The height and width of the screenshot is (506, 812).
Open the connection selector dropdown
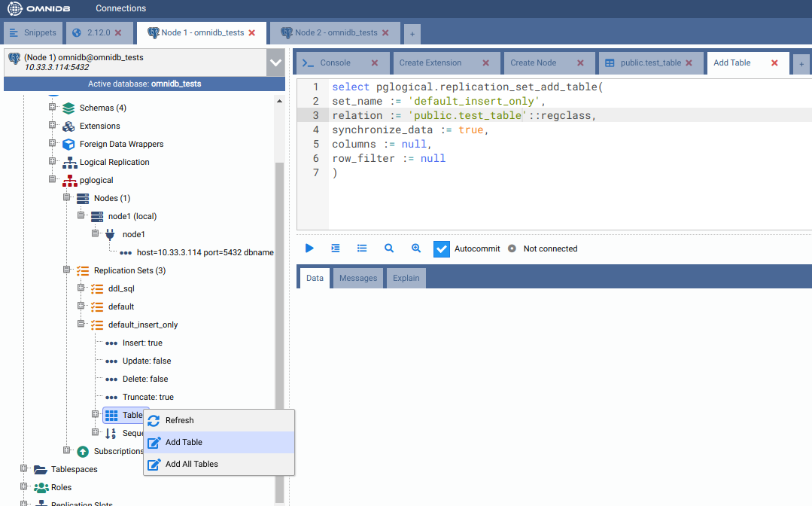[x=275, y=62]
